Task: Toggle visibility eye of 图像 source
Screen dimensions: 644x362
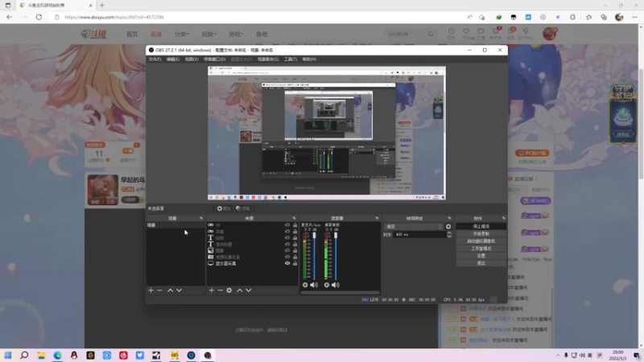Action: pos(287,250)
